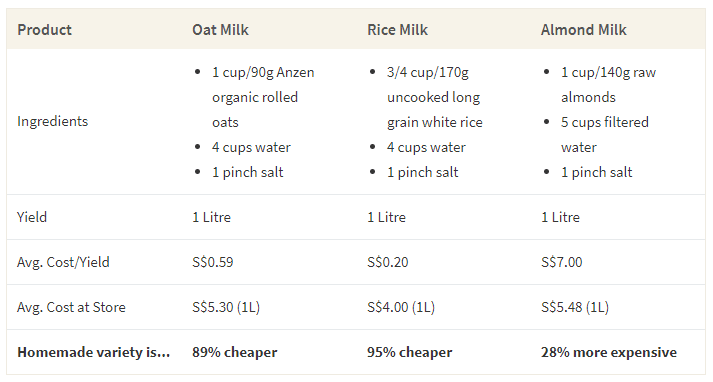The width and height of the screenshot is (713, 382).
Task: Click the S$4.00 (1L) store price
Action: [x=401, y=307]
